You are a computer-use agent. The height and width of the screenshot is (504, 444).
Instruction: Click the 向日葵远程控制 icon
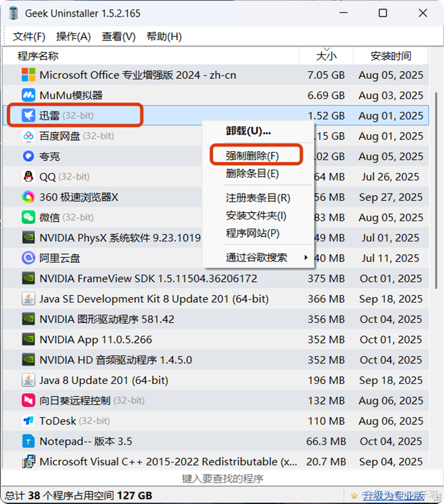tap(29, 401)
